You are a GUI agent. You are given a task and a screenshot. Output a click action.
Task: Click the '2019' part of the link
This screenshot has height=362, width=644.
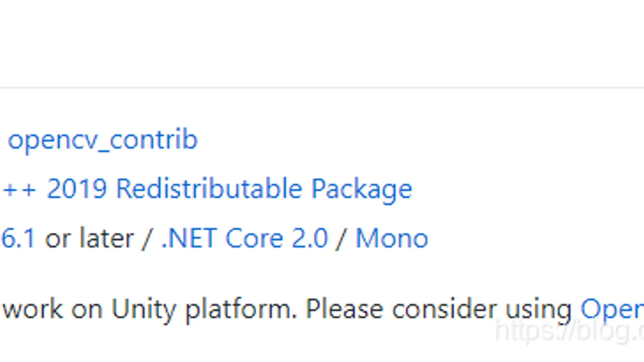point(77,189)
